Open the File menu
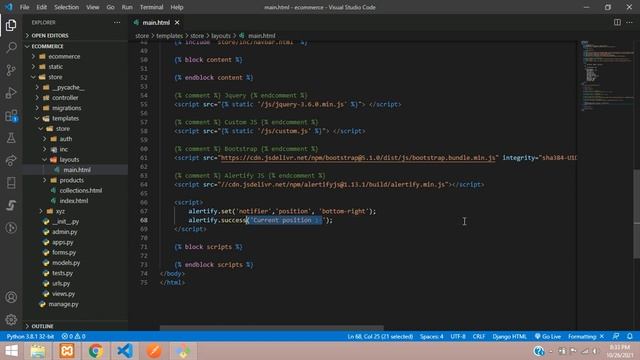The image size is (640, 360). [24, 7]
